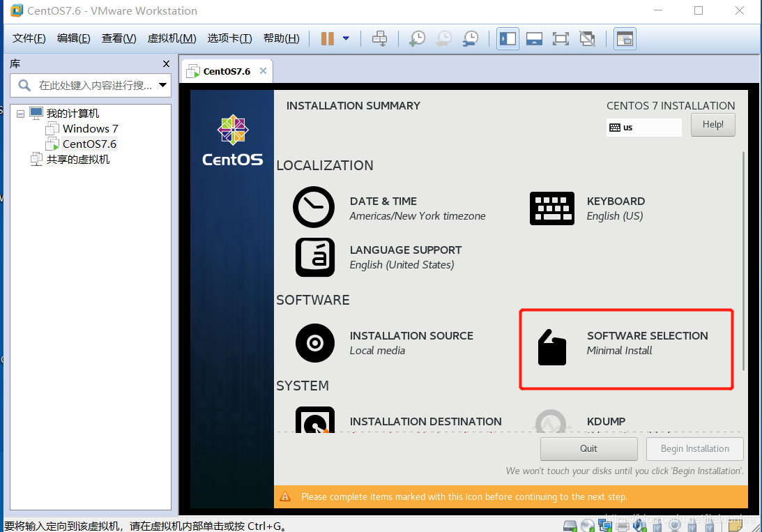Viewport: 762px width, 532px height.
Task: Click the printer status icon
Action: pyautogui.click(x=623, y=526)
